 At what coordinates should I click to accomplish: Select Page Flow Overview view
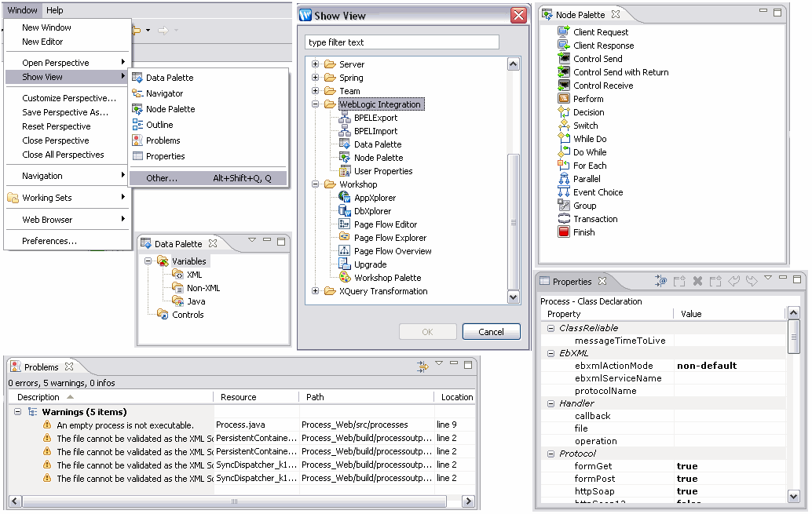tap(393, 251)
